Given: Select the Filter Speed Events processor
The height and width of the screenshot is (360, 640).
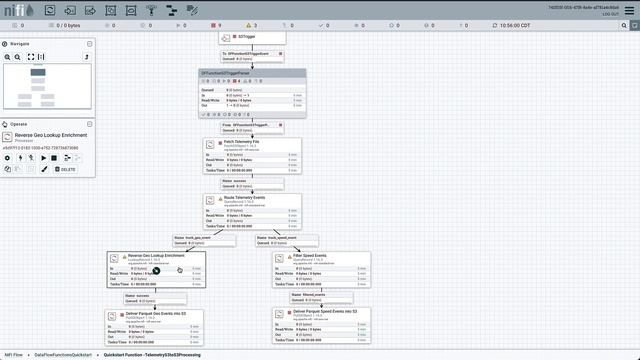Looking at the screenshot, I should pyautogui.click(x=322, y=270).
